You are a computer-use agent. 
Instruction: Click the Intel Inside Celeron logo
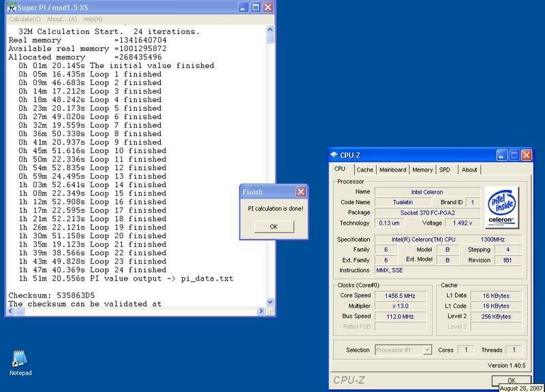coord(501,208)
